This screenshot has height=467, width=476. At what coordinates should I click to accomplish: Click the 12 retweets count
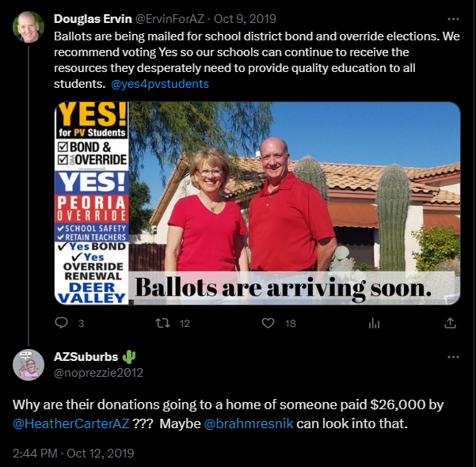[185, 324]
